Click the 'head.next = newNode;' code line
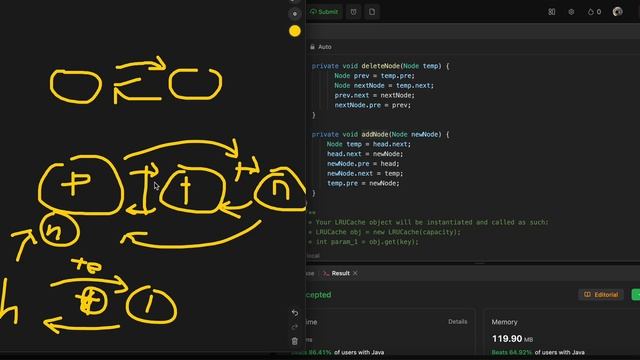Image resolution: width=640 pixels, height=360 pixels. [365, 154]
